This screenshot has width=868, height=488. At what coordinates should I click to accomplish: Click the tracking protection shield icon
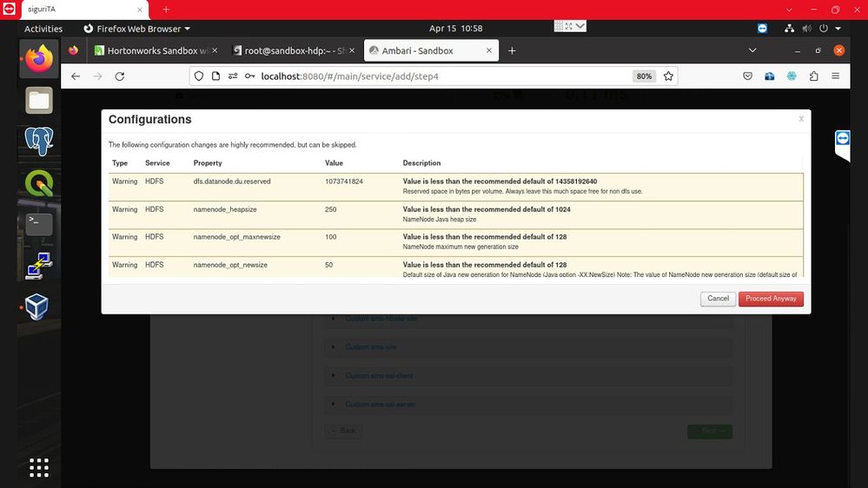[199, 76]
